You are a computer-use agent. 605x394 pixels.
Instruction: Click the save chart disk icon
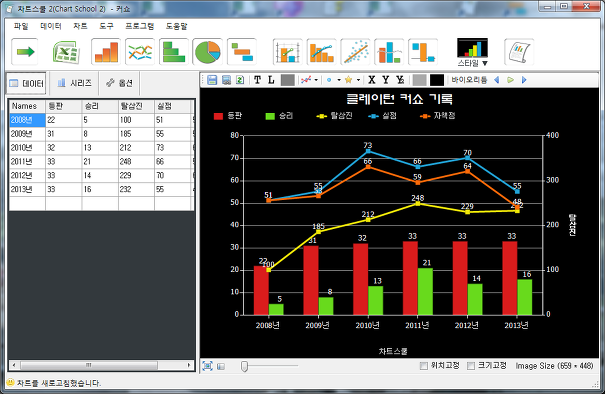pyautogui.click(x=212, y=80)
